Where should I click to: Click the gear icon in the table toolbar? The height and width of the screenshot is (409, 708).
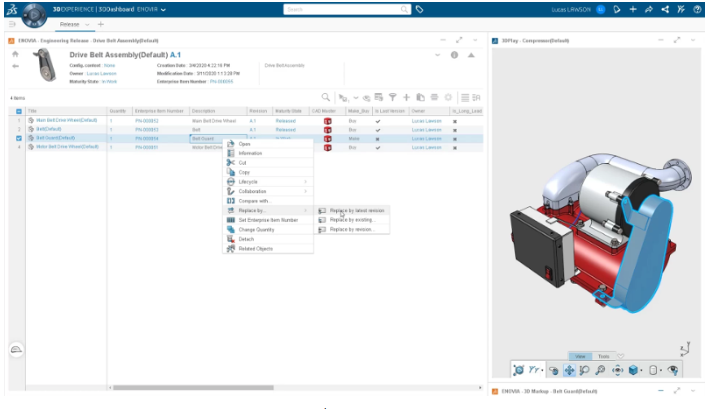point(448,97)
